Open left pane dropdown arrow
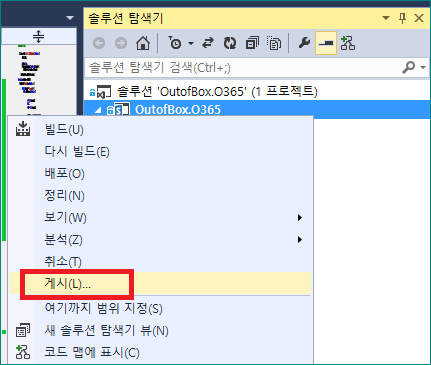 70,18
